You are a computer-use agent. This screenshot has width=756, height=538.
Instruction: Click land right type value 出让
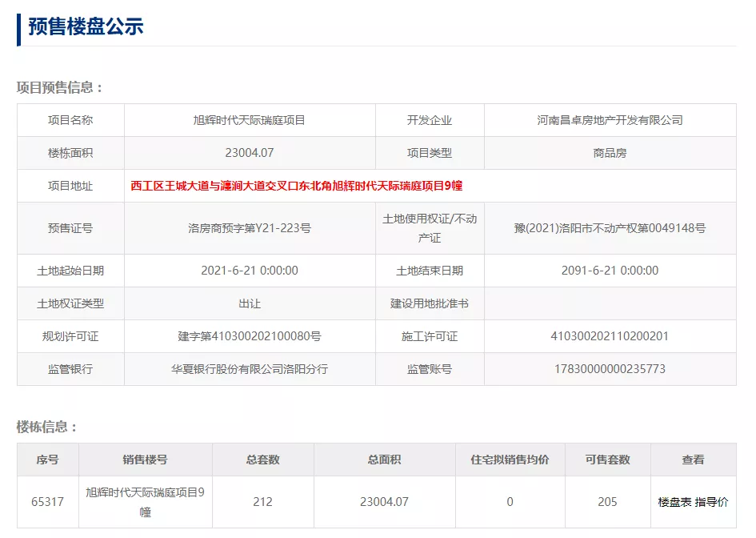(x=250, y=303)
